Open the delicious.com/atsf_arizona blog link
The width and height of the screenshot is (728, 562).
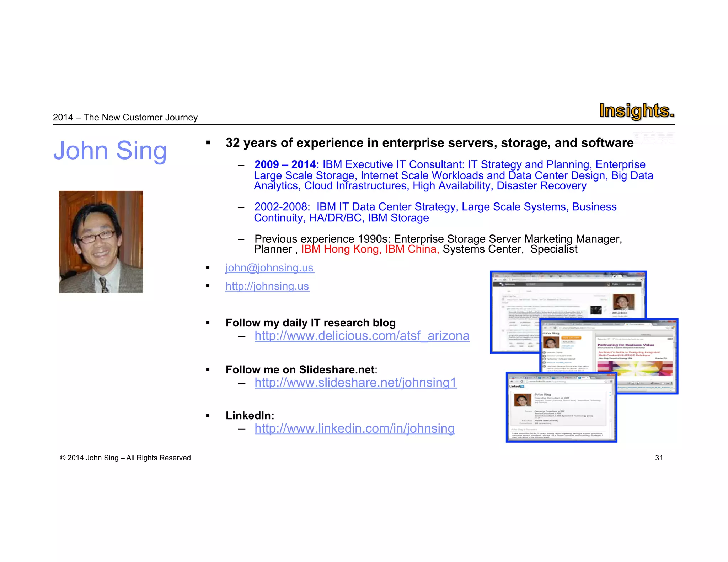coord(362,336)
